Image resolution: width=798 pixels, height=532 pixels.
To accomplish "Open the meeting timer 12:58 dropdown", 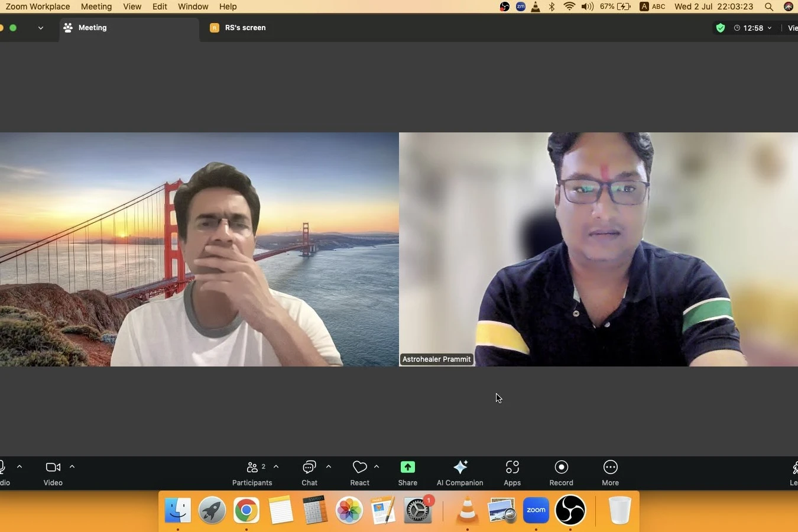I will point(752,28).
